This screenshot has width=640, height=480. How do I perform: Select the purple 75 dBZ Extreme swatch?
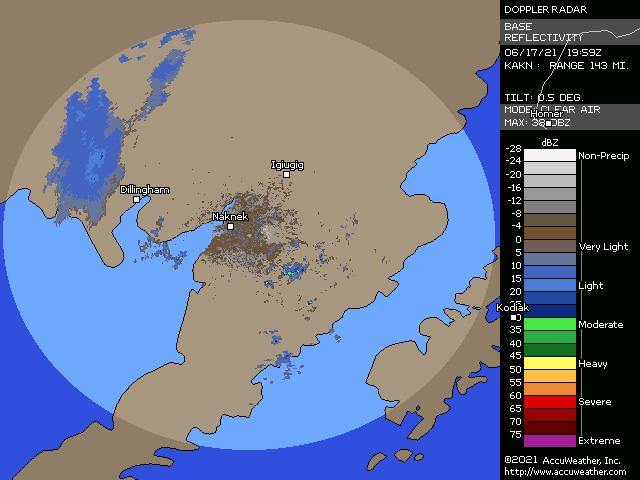pyautogui.click(x=543, y=440)
